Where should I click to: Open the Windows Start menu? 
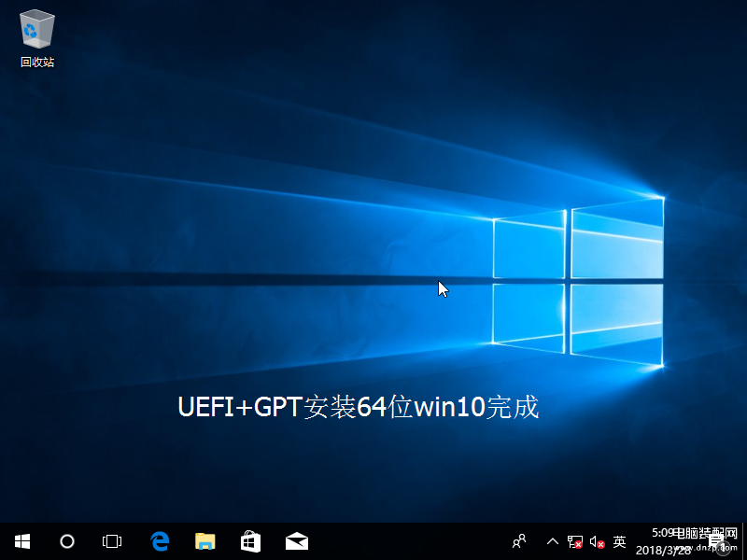coord(21,541)
